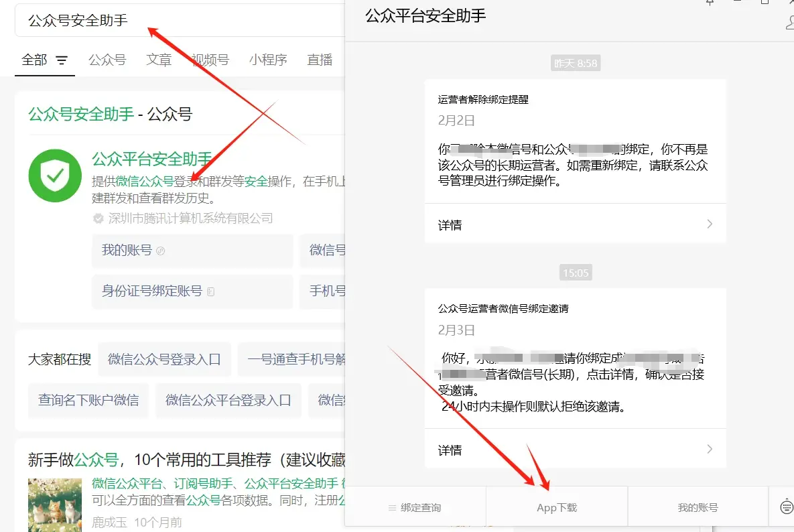Expand 详情 of the 公众号运营者微信号绑定邀请 message
This screenshot has width=794, height=532.
[x=576, y=450]
